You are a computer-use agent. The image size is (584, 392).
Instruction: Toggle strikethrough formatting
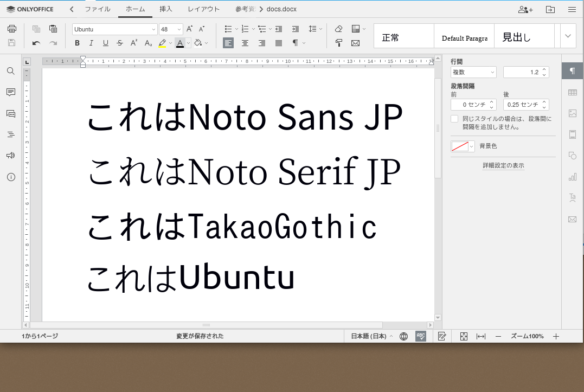pyautogui.click(x=119, y=43)
